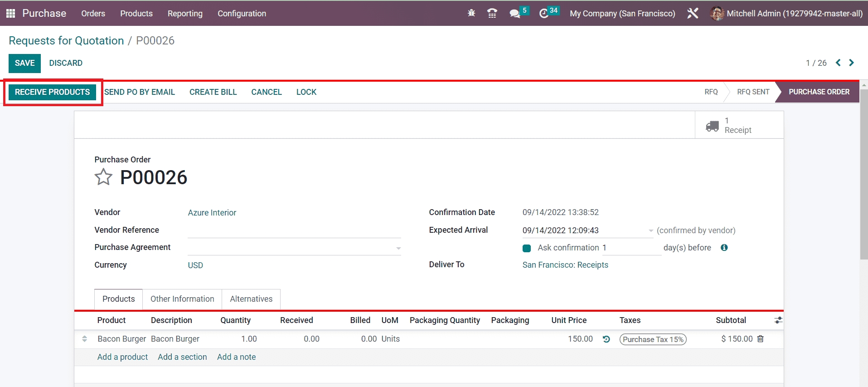The image size is (868, 387).
Task: Open the VoIP phone icon
Action: (x=492, y=13)
